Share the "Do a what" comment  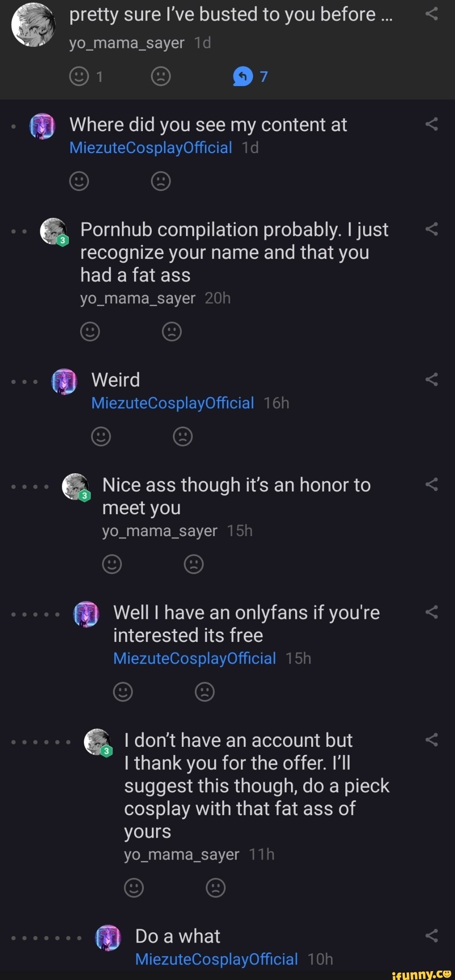(x=432, y=936)
